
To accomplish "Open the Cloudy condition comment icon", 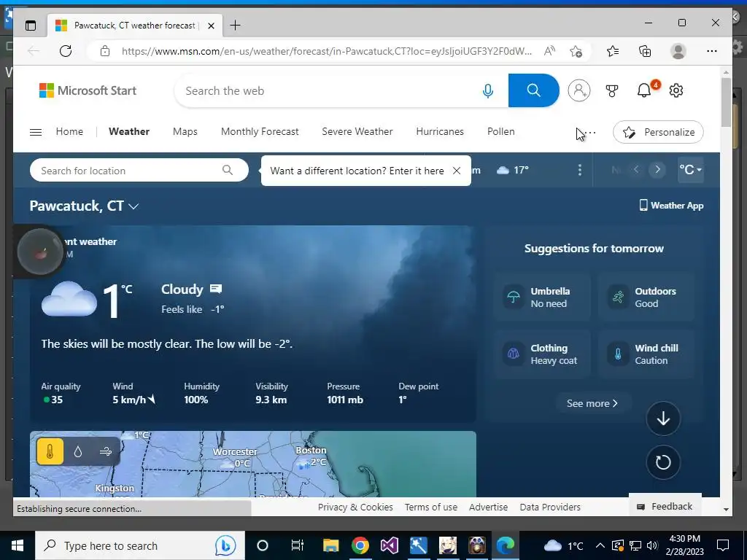I will coord(216,289).
